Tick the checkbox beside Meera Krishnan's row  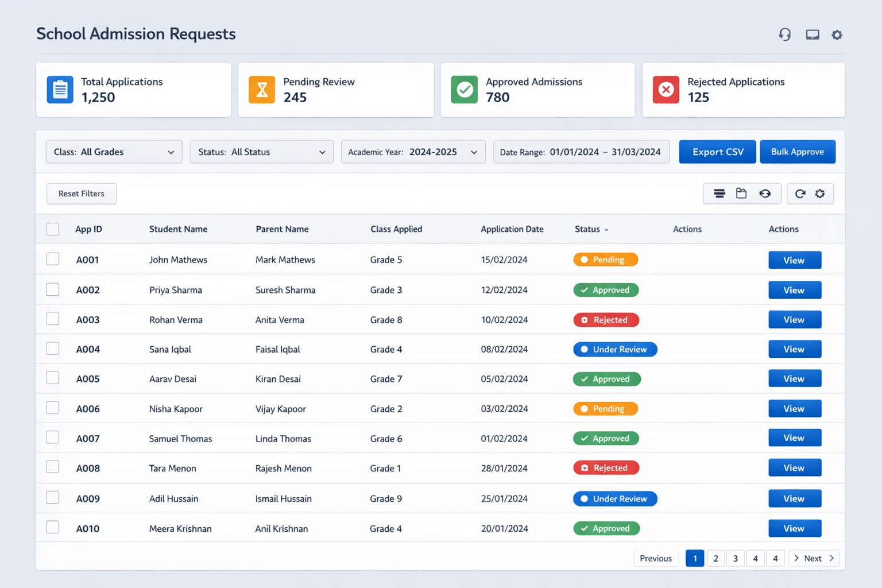(x=52, y=527)
